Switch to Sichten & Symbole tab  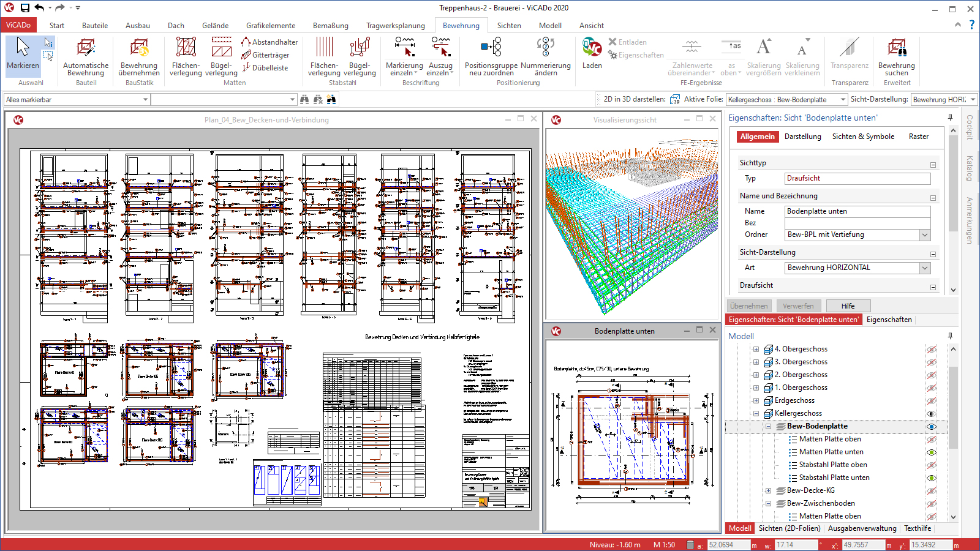point(863,137)
